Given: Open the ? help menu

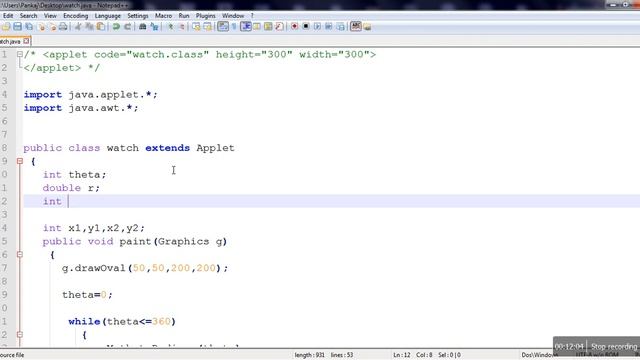Looking at the screenshot, I should 252,16.
